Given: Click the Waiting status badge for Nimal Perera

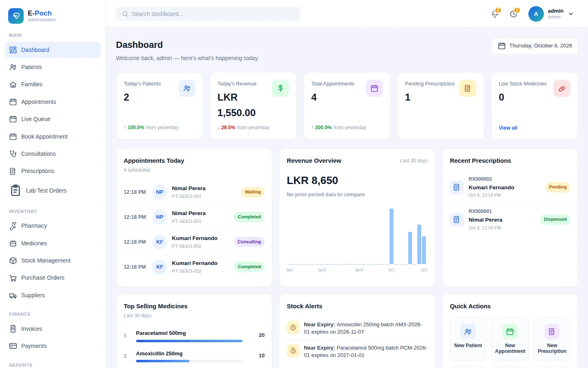Looking at the screenshot, I should point(253,192).
